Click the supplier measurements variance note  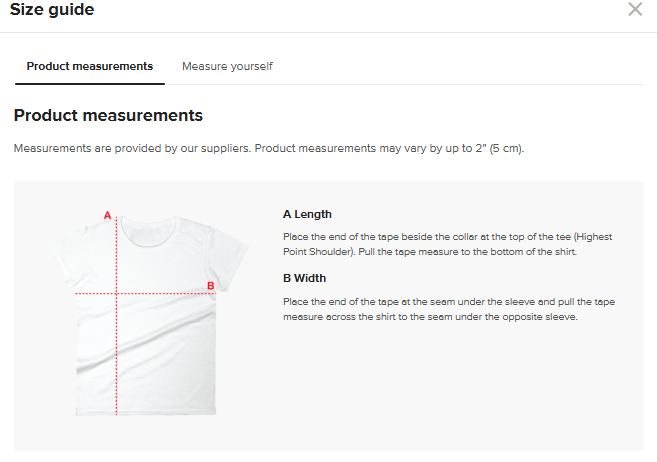coord(268,148)
